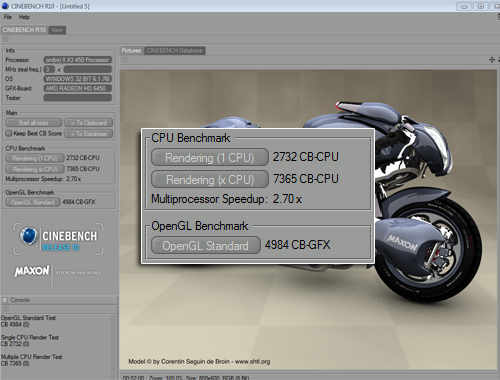The height and width of the screenshot is (380, 500).
Task: Click the enlarged Rendering (1 CPU) button
Action: tap(210, 157)
